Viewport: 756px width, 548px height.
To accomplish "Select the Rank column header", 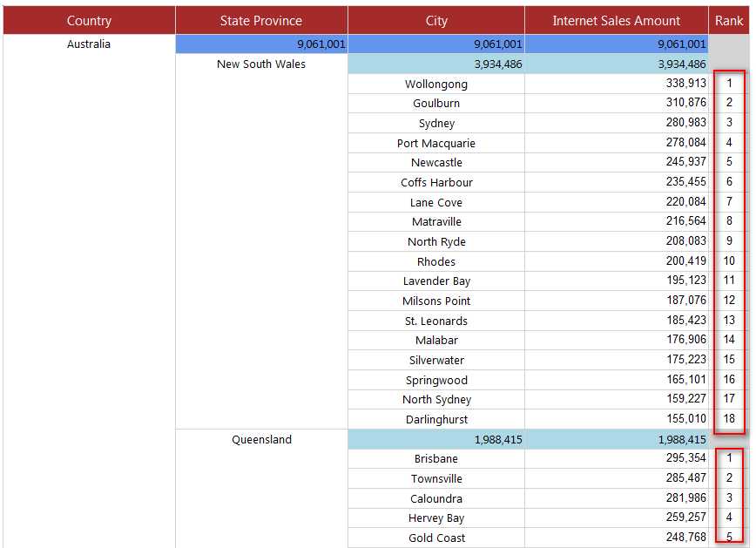I will [729, 20].
